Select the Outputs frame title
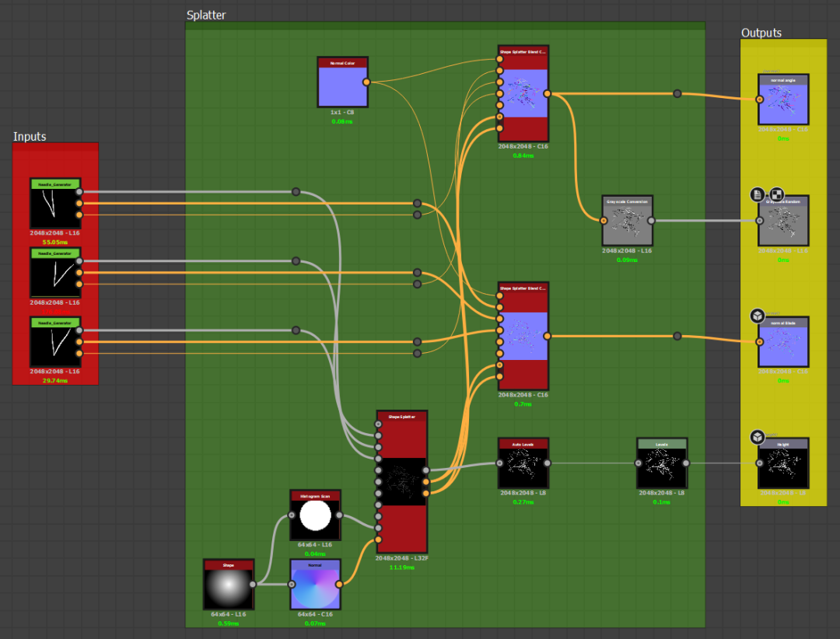 (x=761, y=33)
